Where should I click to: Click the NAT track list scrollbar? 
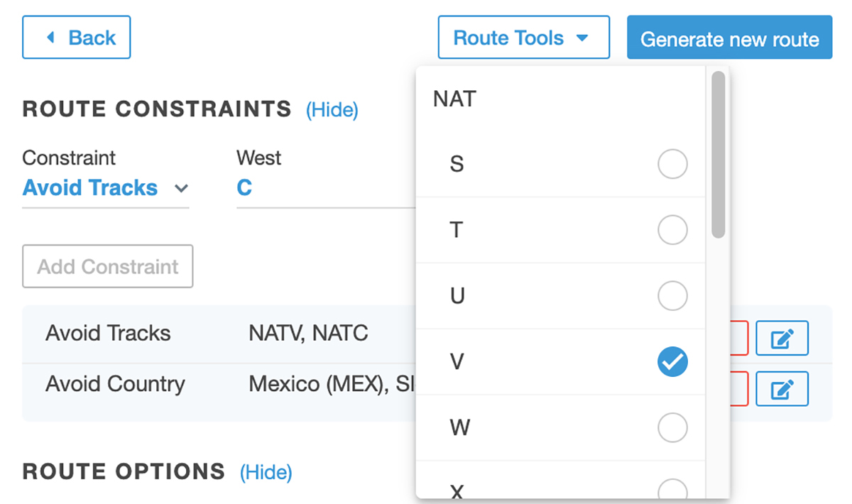tap(718, 155)
